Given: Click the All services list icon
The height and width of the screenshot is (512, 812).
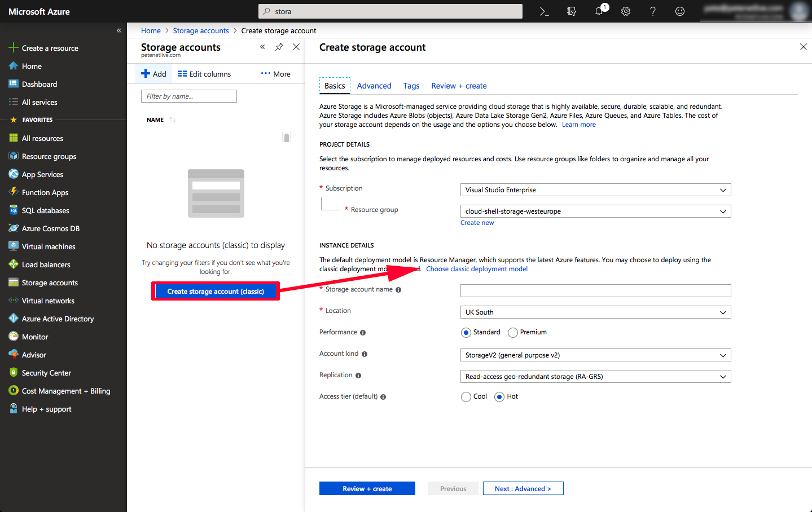Looking at the screenshot, I should [14, 102].
